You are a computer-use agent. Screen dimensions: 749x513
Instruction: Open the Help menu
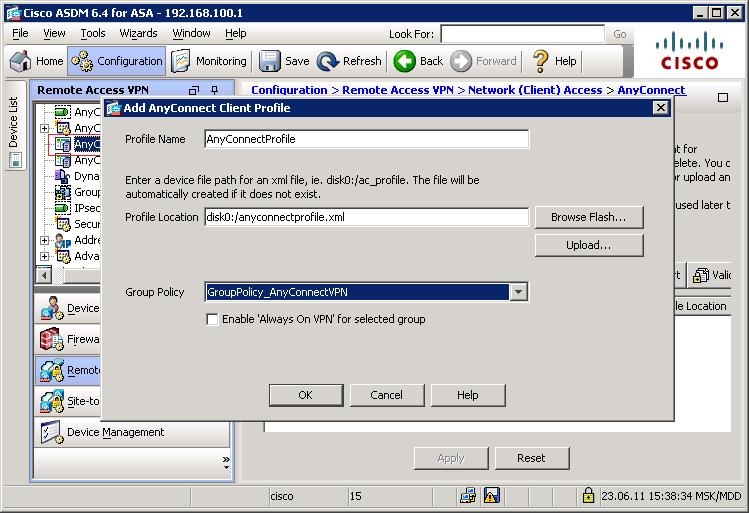(235, 33)
